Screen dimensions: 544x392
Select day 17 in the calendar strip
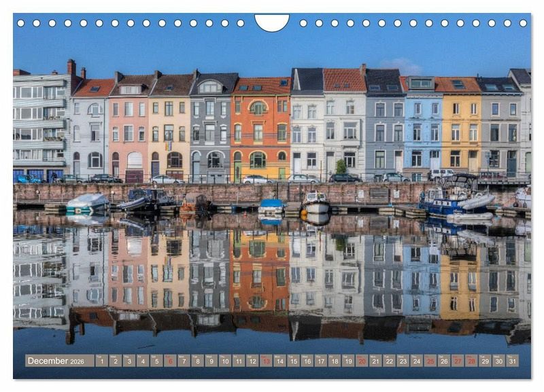pyautogui.click(x=321, y=361)
